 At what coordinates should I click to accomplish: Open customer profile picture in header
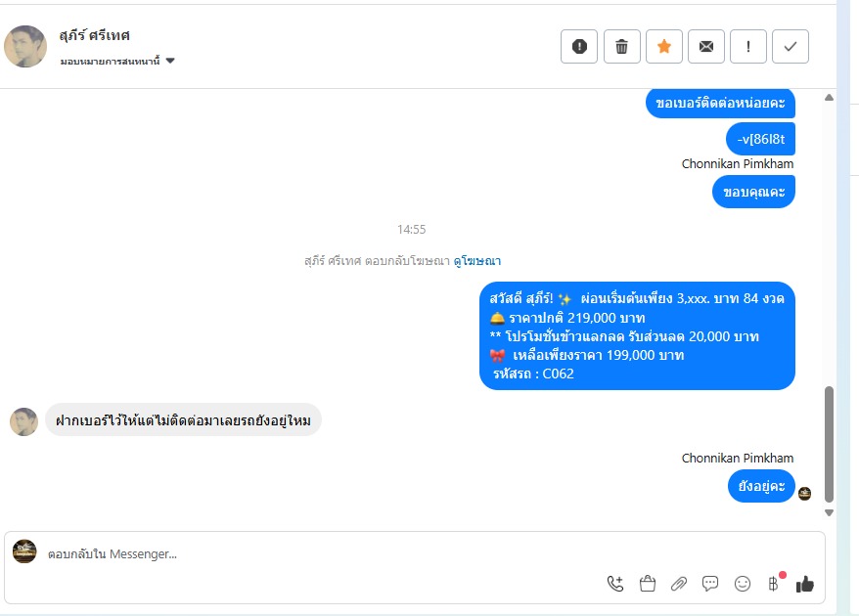25,47
